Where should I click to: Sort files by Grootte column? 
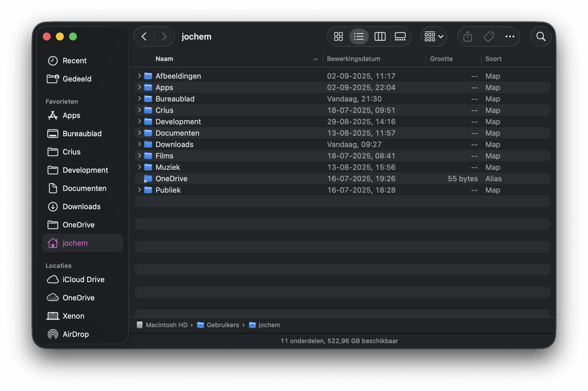[441, 59]
